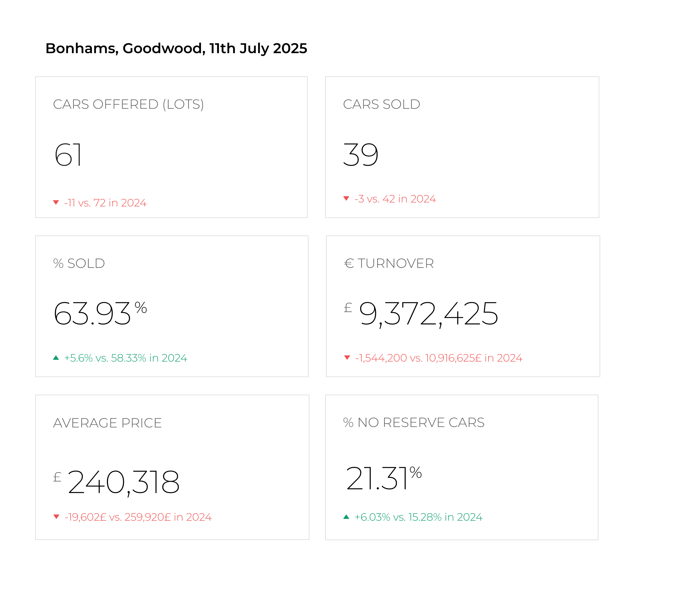Click the text '-11 vs. 72 in 2024'
Image resolution: width=700 pixels, height=602 pixels.
105,203
